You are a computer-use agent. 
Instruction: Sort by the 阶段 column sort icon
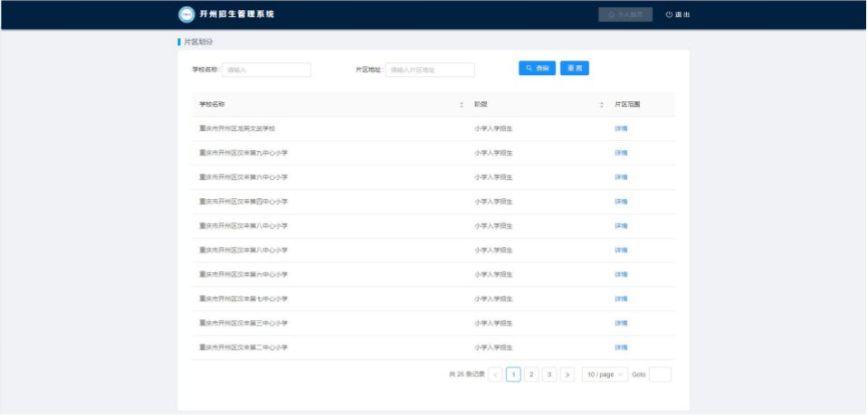601,105
